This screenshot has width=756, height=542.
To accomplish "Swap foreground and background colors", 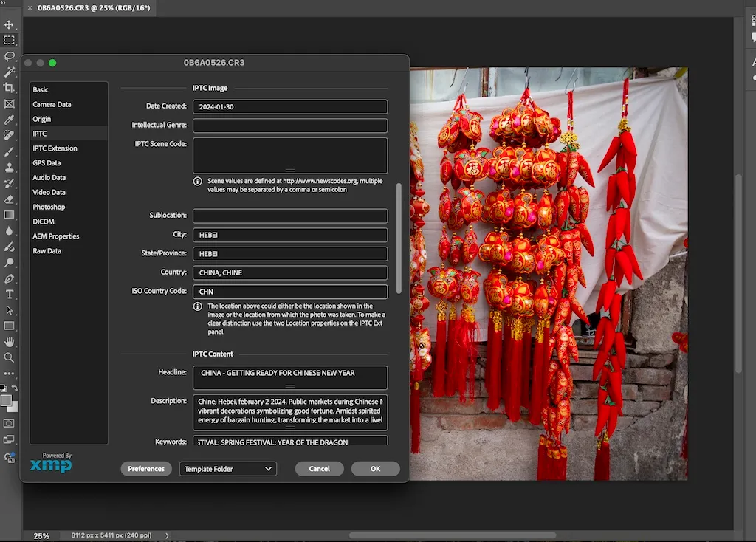I will pos(15,388).
